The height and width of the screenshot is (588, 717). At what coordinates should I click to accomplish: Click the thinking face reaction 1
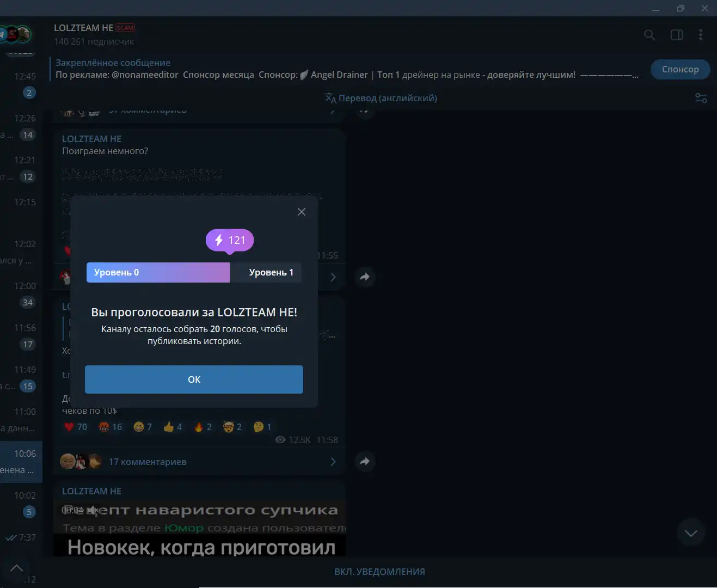(x=262, y=427)
